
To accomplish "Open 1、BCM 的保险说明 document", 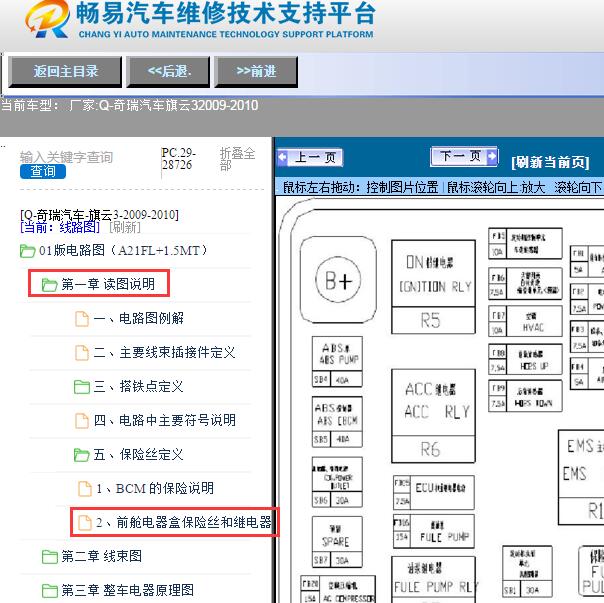I will click(155, 488).
